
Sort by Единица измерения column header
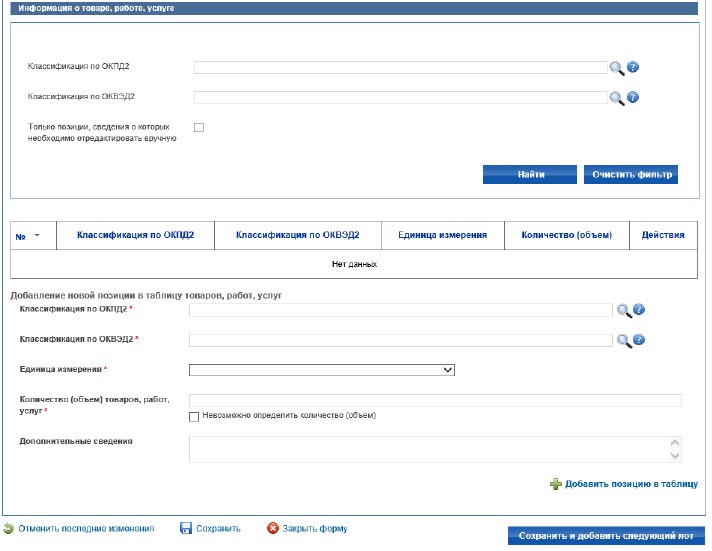tap(442, 235)
